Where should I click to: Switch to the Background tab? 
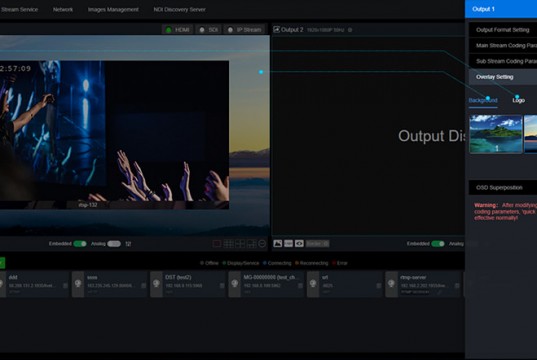(483, 100)
